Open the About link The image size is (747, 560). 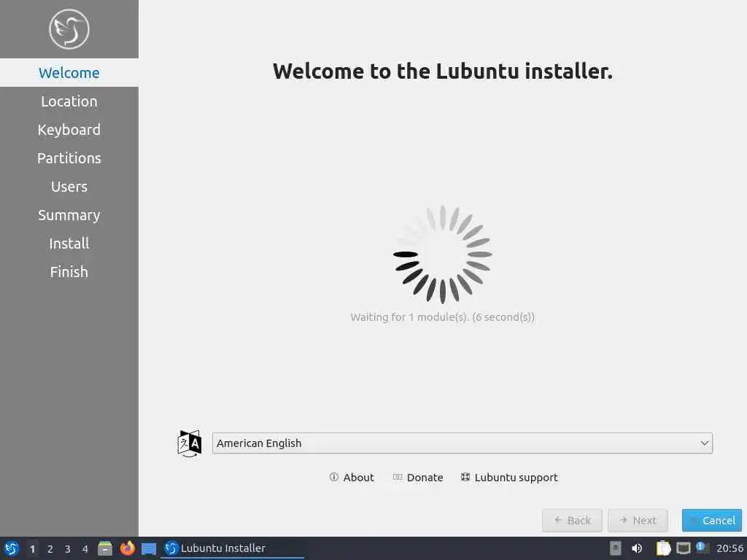pos(352,477)
